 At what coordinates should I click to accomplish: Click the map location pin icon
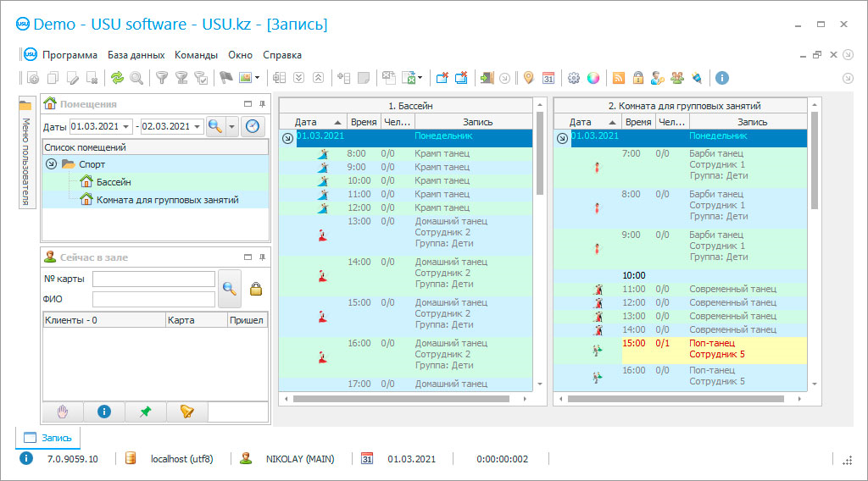(528, 78)
